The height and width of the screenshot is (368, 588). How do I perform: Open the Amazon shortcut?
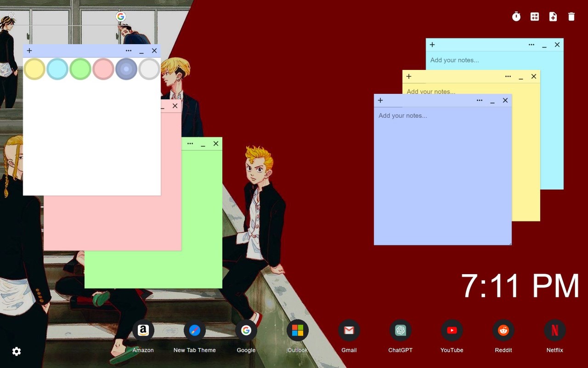[143, 330]
